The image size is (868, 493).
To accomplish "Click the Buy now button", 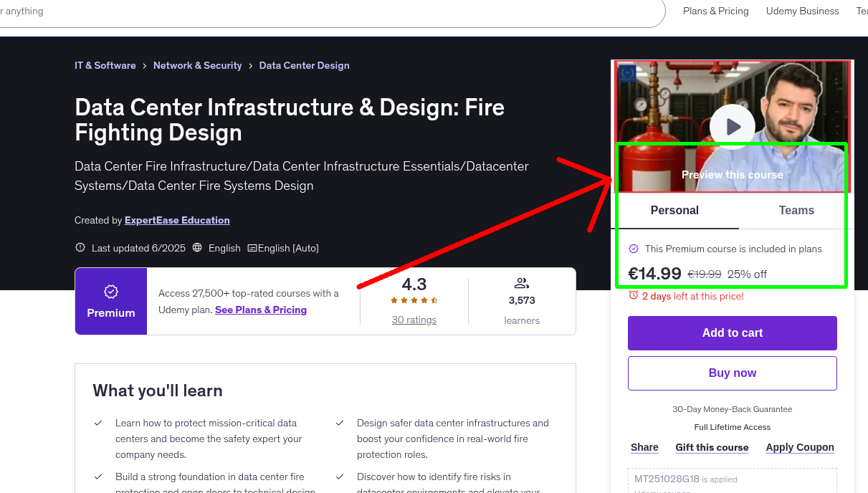I will click(x=732, y=373).
